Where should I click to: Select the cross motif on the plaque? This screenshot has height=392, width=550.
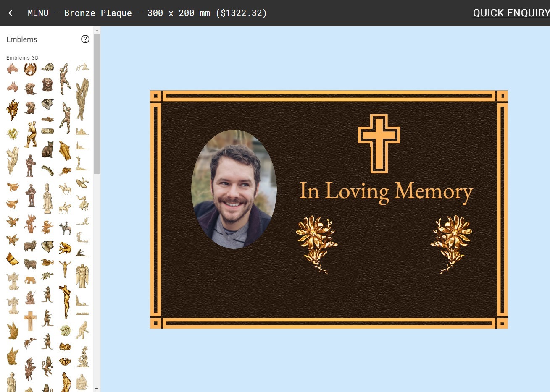379,144
